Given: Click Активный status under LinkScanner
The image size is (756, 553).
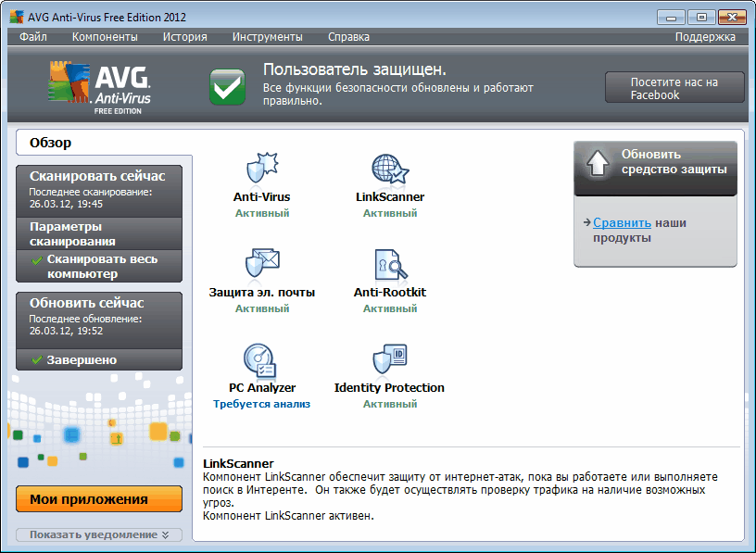Looking at the screenshot, I should tap(390, 213).
